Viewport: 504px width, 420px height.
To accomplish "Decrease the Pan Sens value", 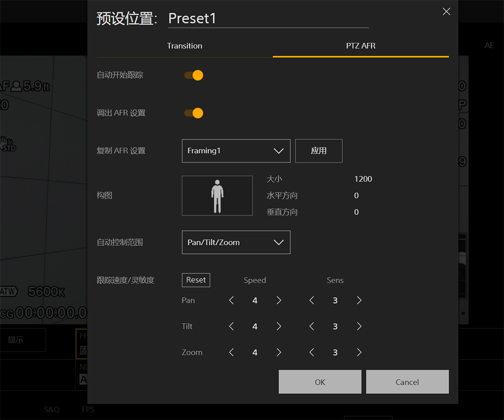I will [x=311, y=300].
